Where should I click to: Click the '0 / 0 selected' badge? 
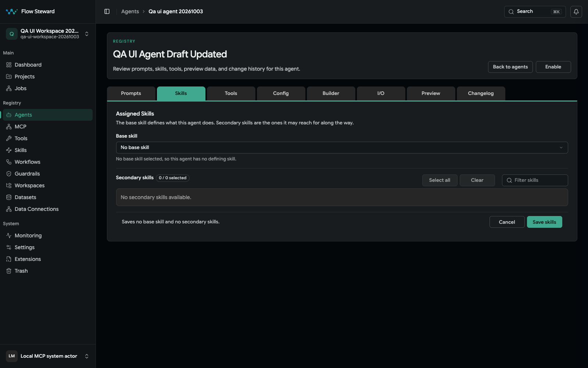(x=173, y=178)
